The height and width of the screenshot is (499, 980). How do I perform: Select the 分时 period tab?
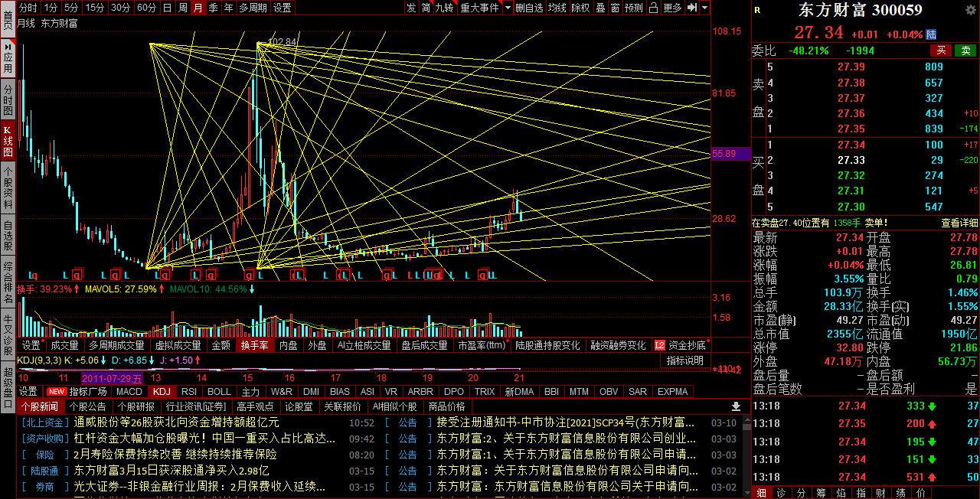tap(28, 8)
